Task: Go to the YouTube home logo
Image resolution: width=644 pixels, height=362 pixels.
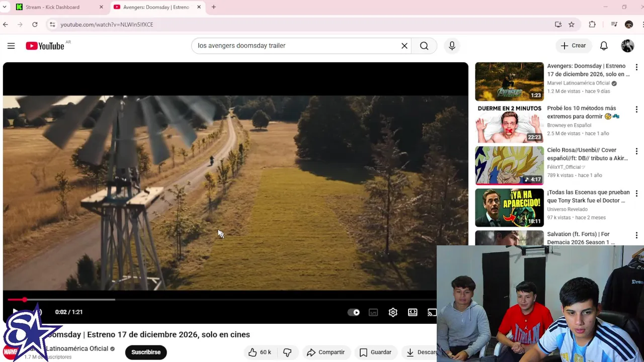Action: [45, 46]
